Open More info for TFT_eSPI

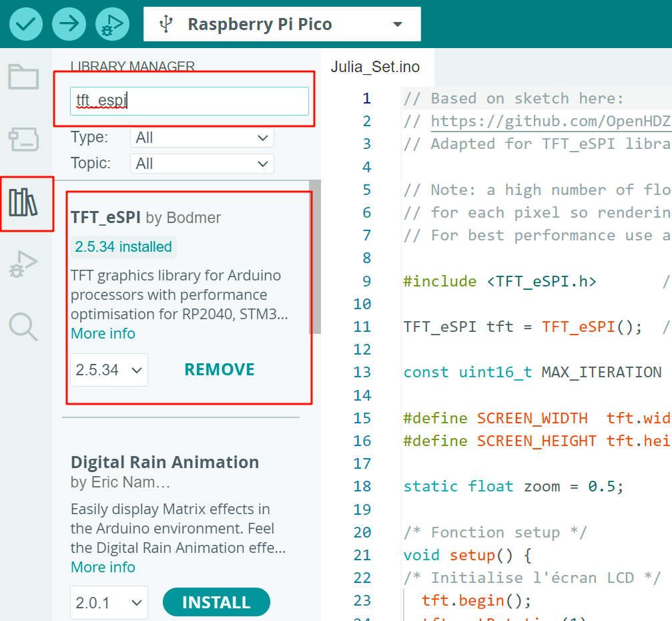[103, 333]
